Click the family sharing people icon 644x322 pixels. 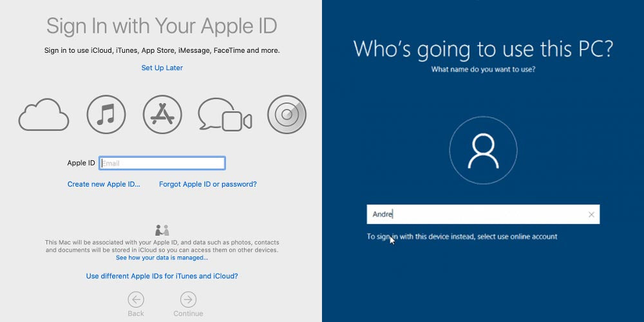(162, 230)
